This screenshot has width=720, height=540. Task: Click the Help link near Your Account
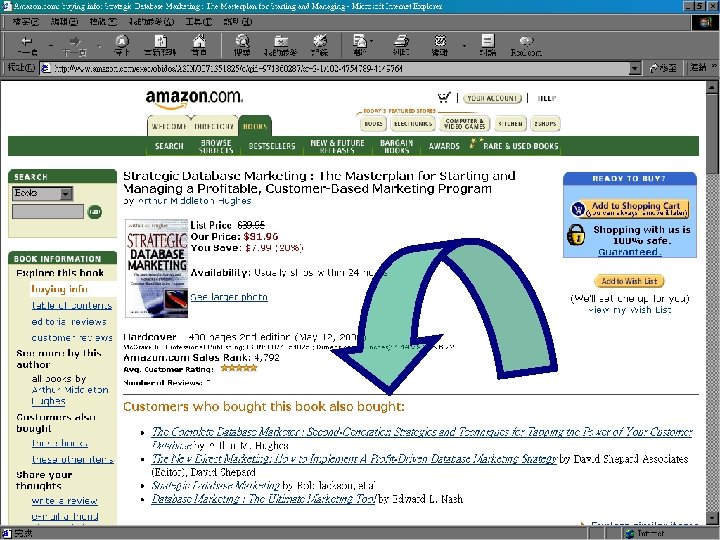546,98
